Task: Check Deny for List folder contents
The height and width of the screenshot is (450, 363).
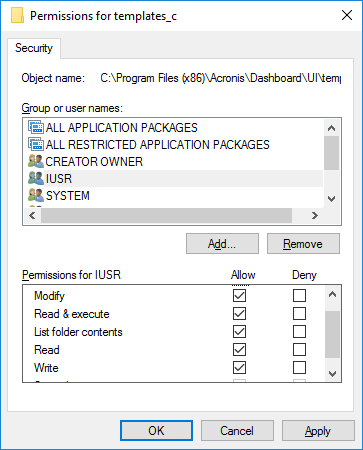Action: (299, 332)
